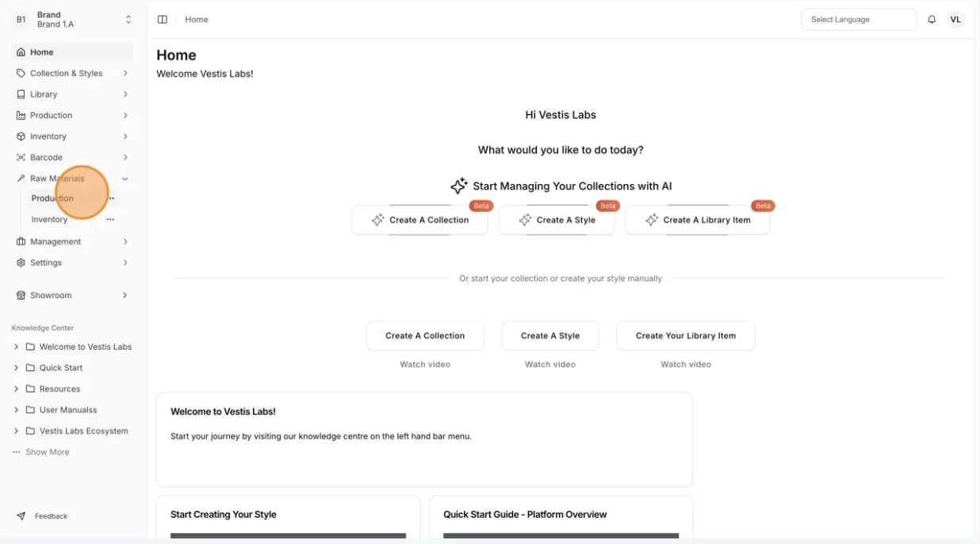Expand the Production menu chevron
The image size is (980, 544).
(125, 115)
